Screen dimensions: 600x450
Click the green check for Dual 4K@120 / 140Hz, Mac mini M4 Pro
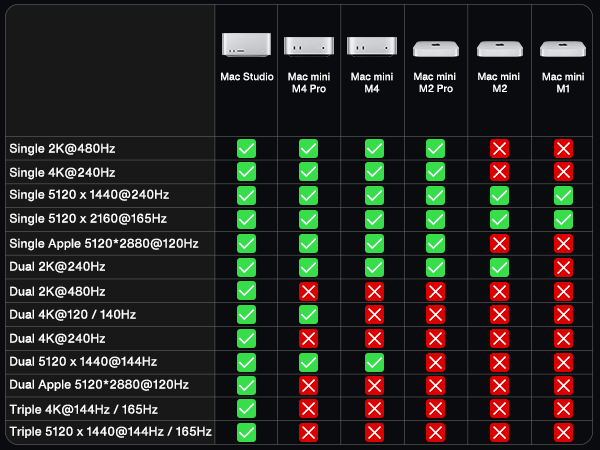coord(308,315)
